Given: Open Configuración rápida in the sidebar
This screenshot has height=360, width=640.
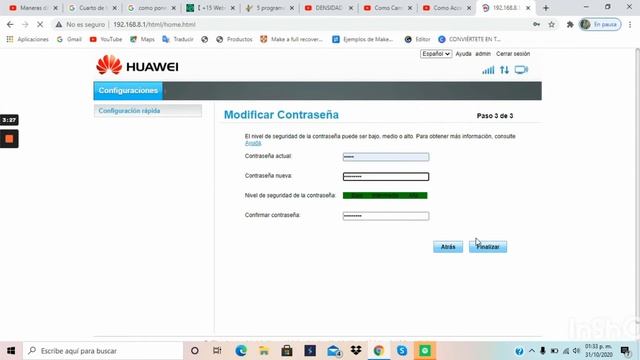Looking at the screenshot, I should [148, 111].
